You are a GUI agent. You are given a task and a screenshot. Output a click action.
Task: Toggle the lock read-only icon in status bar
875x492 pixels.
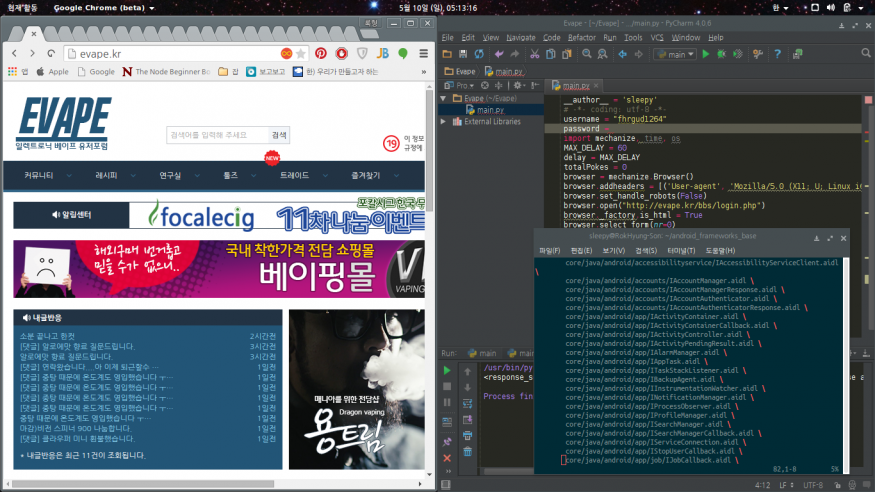tap(837, 485)
